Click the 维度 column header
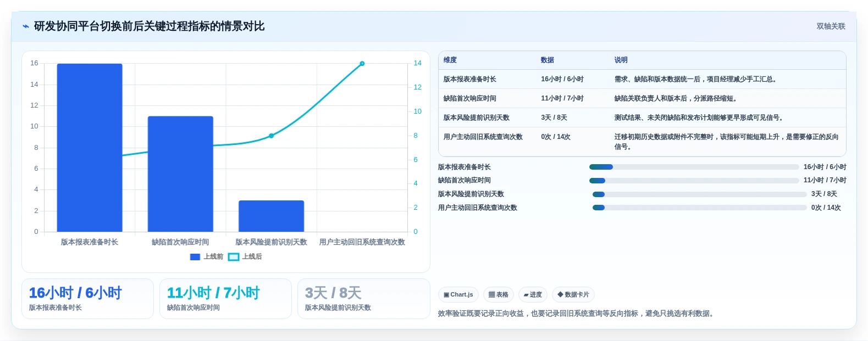Image resolution: width=868 pixels, height=341 pixels. (450, 60)
